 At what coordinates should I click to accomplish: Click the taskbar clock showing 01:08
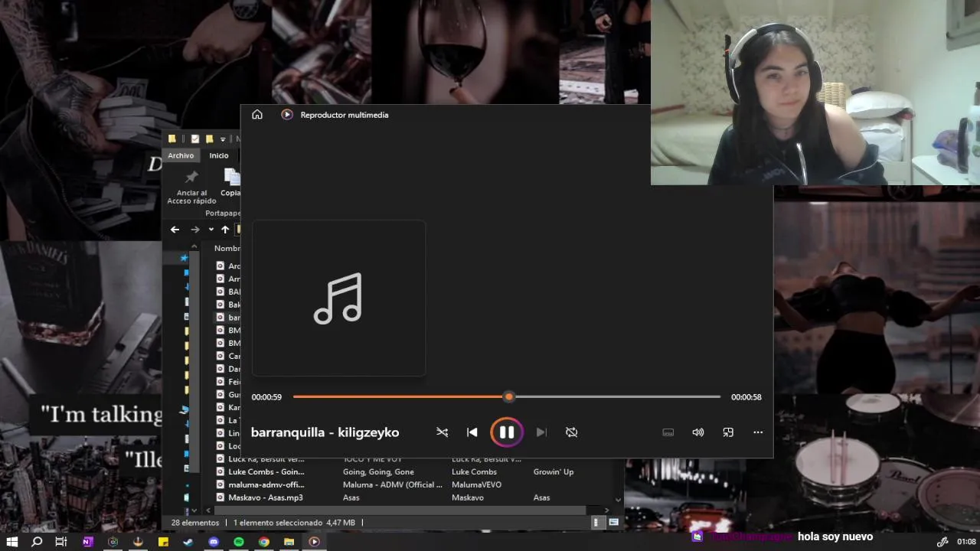(965, 542)
